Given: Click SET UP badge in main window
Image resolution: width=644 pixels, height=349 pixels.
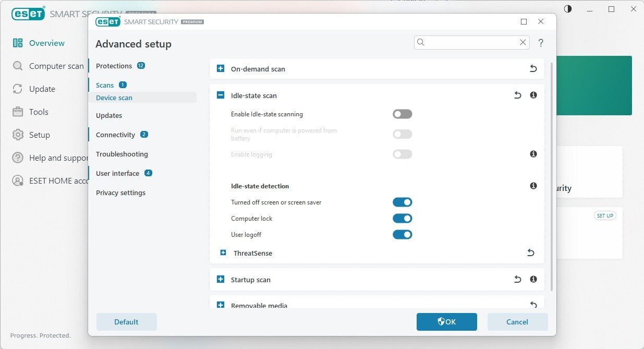Looking at the screenshot, I should pos(605,215).
